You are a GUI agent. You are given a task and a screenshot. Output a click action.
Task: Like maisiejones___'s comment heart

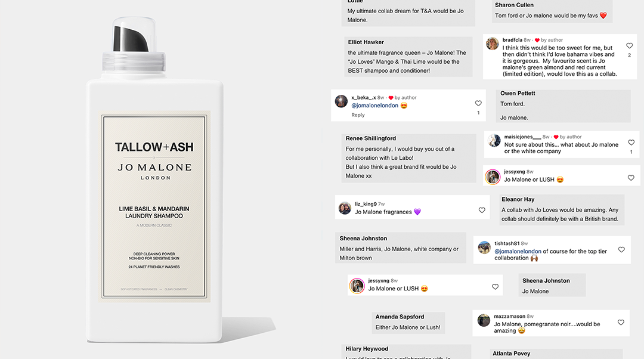(x=631, y=143)
